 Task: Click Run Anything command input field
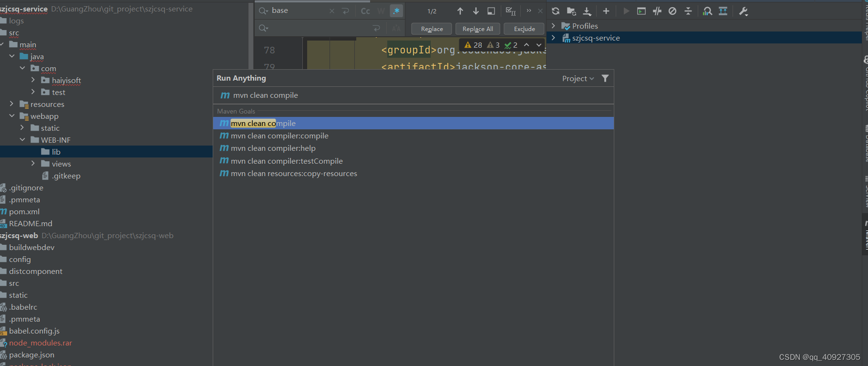(x=413, y=95)
